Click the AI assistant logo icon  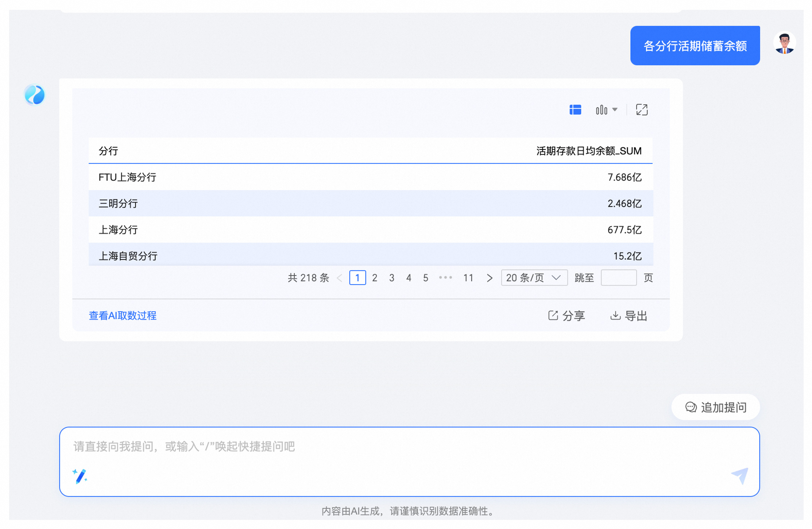(x=35, y=95)
